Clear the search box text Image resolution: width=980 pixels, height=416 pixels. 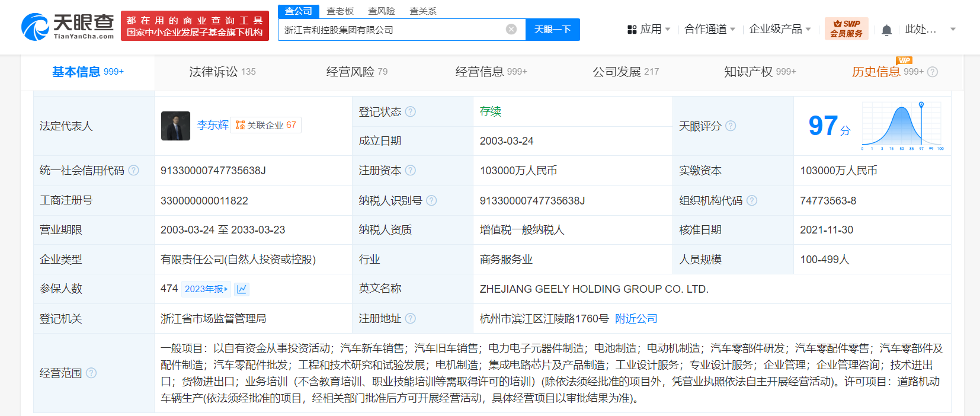511,30
